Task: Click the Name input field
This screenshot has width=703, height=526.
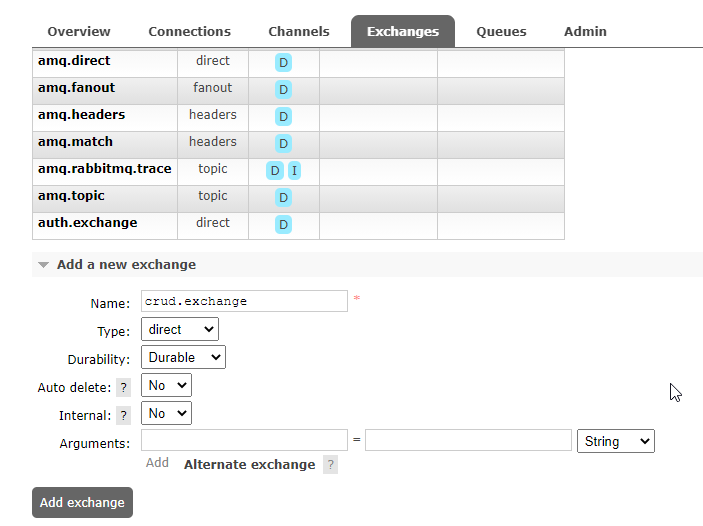Action: click(x=244, y=301)
